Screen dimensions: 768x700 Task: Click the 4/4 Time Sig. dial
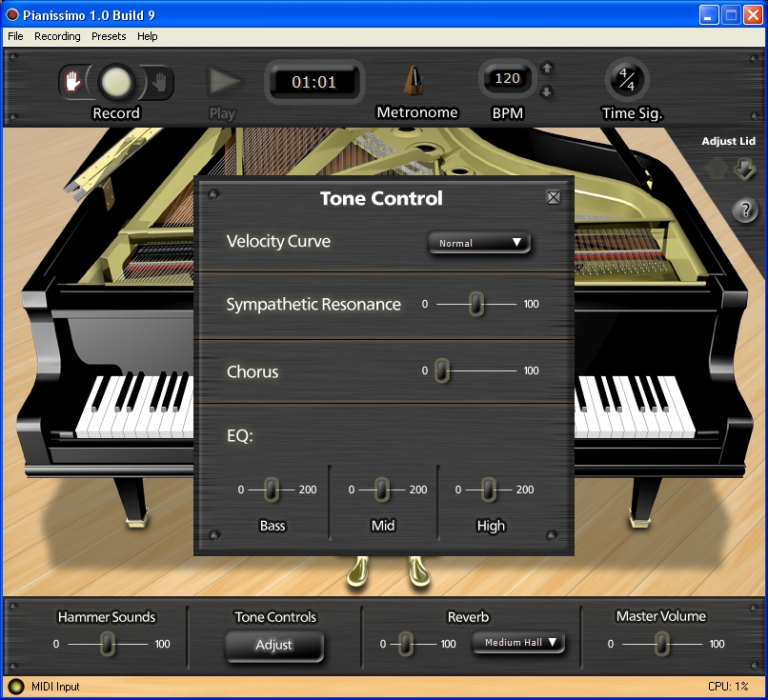coord(627,80)
